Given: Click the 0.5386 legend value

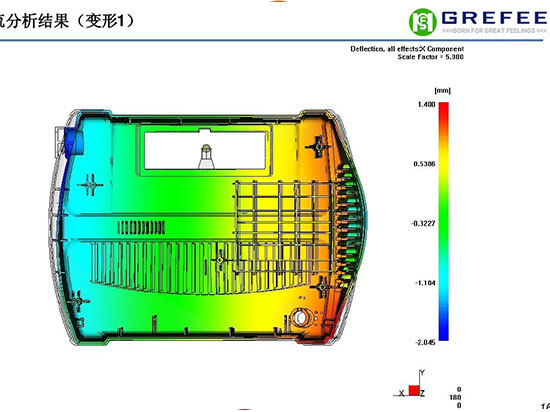Looking at the screenshot, I should click(x=424, y=164).
